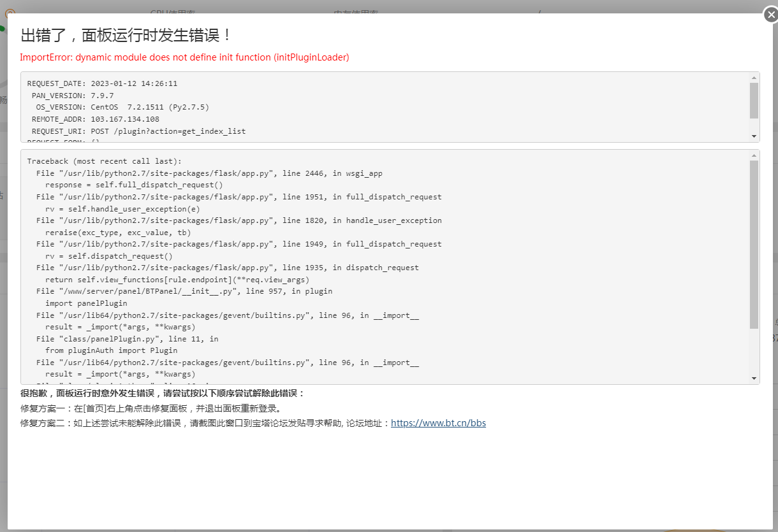Click 'Traceback (most recent call last):' line
Image resolution: width=778 pixels, height=532 pixels.
[x=105, y=161]
